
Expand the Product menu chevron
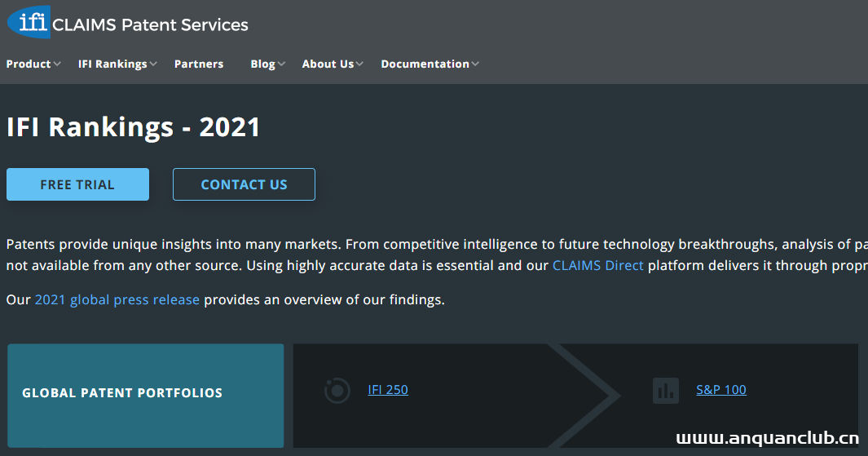point(57,64)
